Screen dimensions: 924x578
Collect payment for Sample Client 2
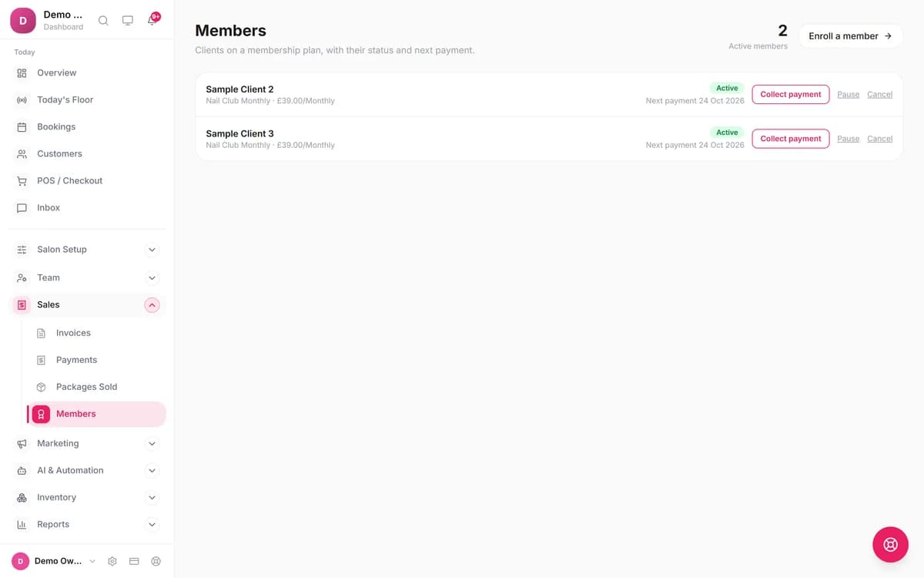[791, 94]
